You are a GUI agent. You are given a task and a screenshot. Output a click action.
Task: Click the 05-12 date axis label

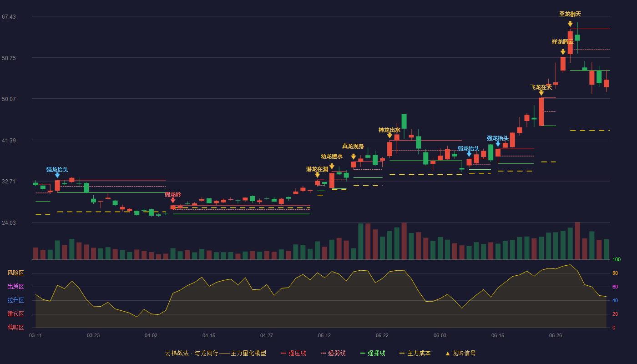(324, 335)
